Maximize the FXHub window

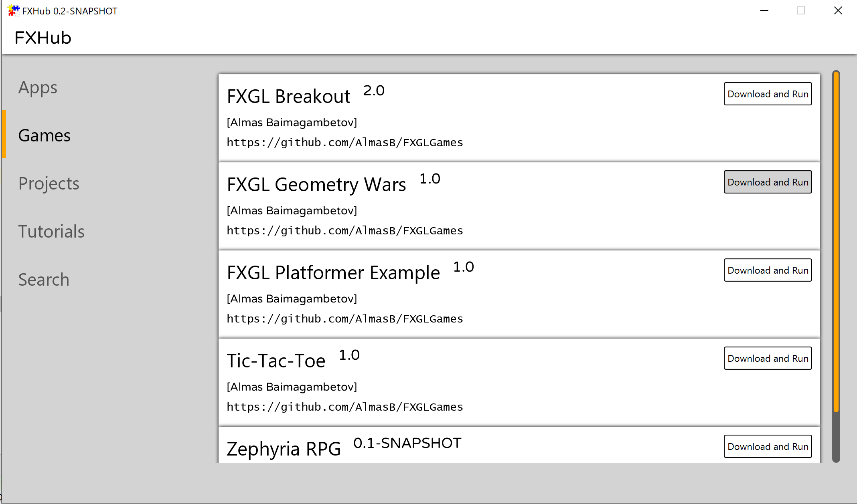pyautogui.click(x=800, y=11)
